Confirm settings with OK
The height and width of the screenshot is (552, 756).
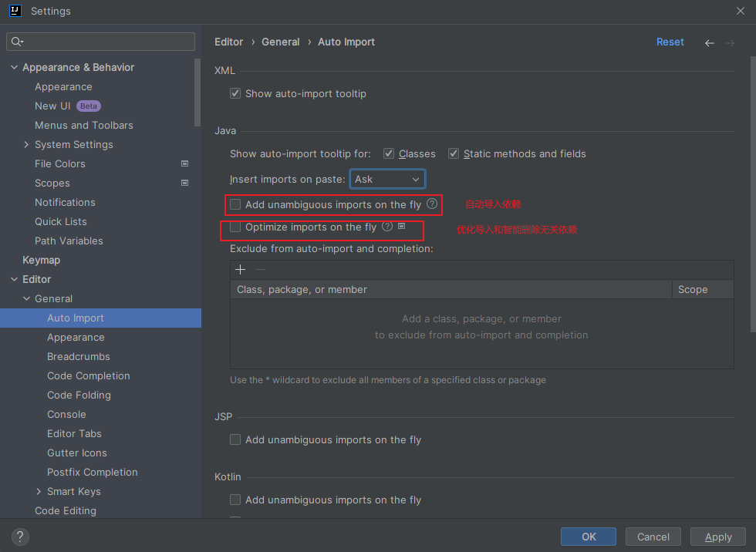coord(588,537)
